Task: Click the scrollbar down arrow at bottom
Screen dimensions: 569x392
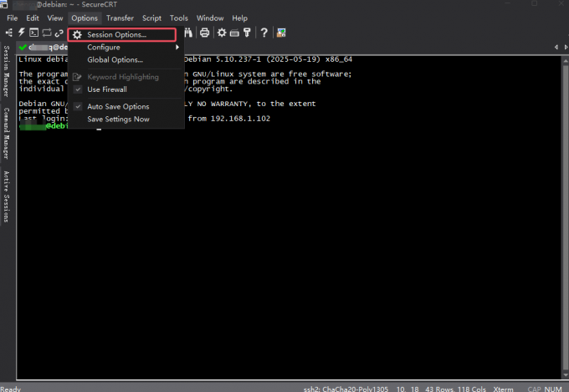Action: click(x=566, y=375)
